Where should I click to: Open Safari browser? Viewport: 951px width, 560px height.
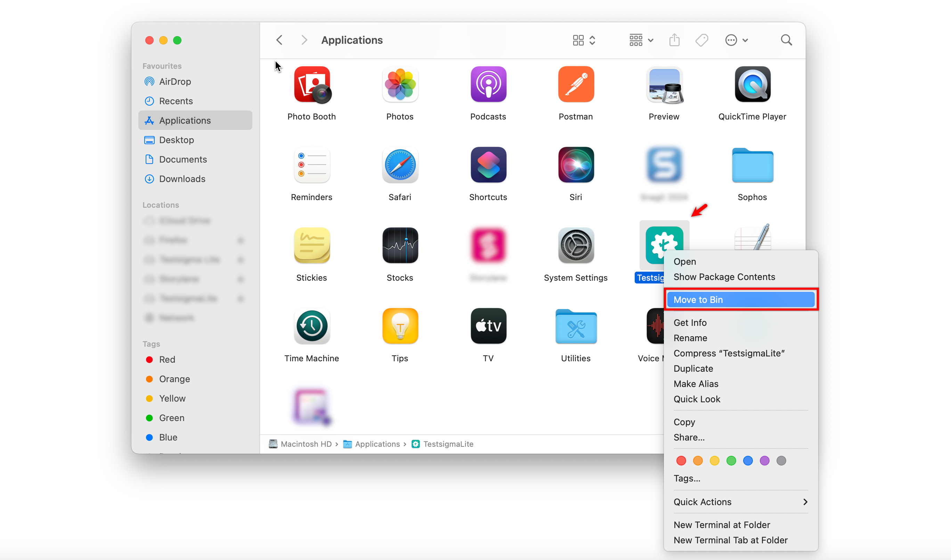point(400,165)
